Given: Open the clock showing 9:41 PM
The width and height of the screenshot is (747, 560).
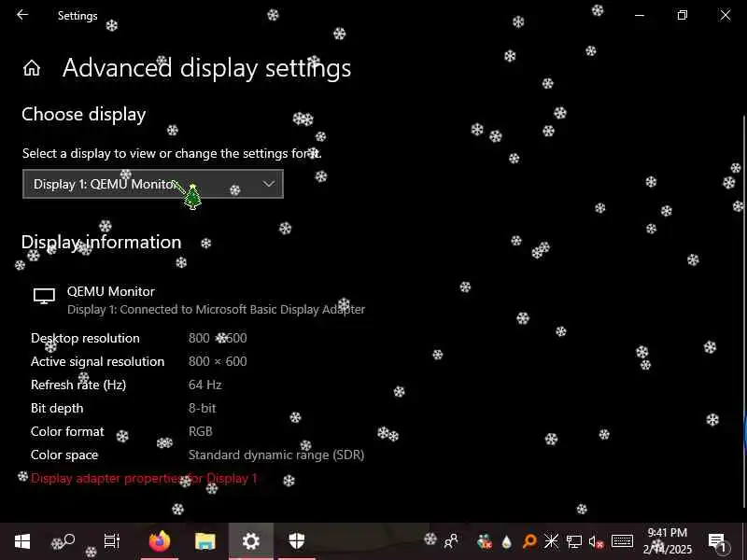Looking at the screenshot, I should 668,541.
